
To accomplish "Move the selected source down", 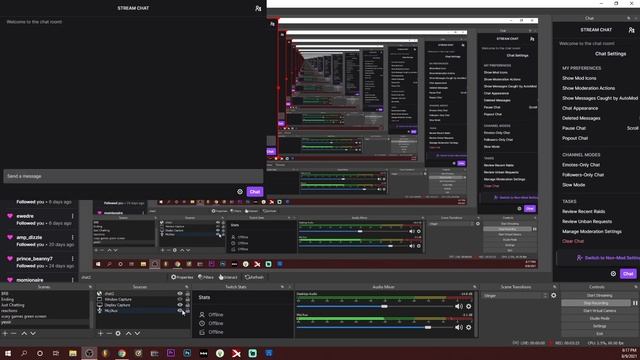I will coord(138,333).
